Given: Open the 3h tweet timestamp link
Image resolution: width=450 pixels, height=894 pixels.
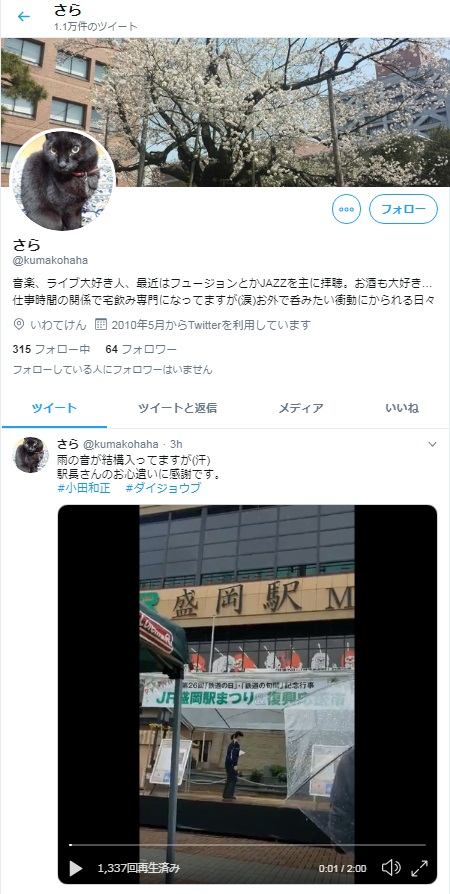Looking at the screenshot, I should [x=176, y=444].
